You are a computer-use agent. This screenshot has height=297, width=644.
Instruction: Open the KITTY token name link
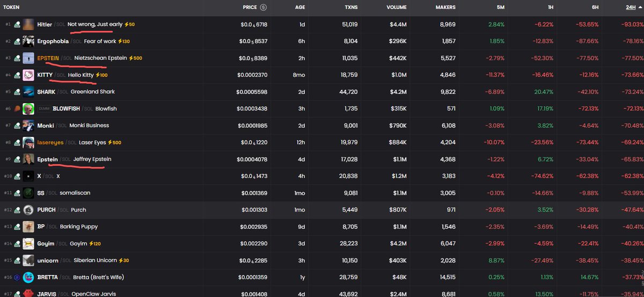(45, 75)
